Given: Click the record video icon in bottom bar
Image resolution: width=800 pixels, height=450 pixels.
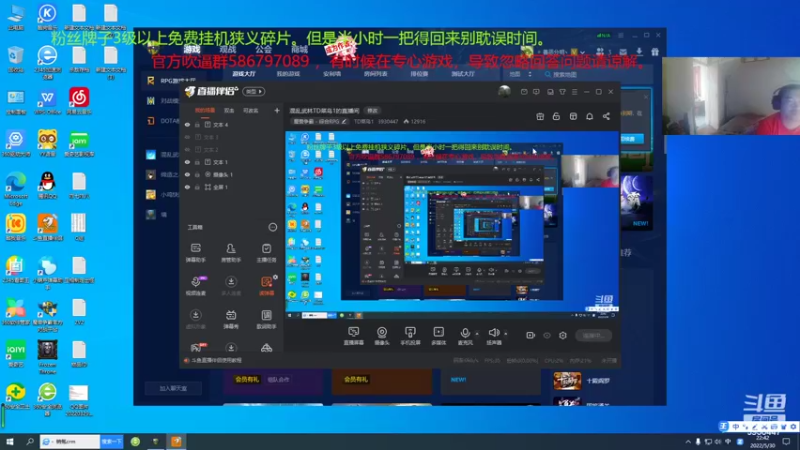Looking at the screenshot, I should [531, 335].
